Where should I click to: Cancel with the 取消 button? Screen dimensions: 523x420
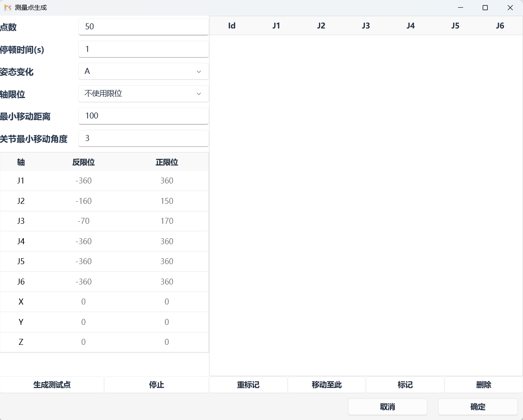[x=387, y=407]
